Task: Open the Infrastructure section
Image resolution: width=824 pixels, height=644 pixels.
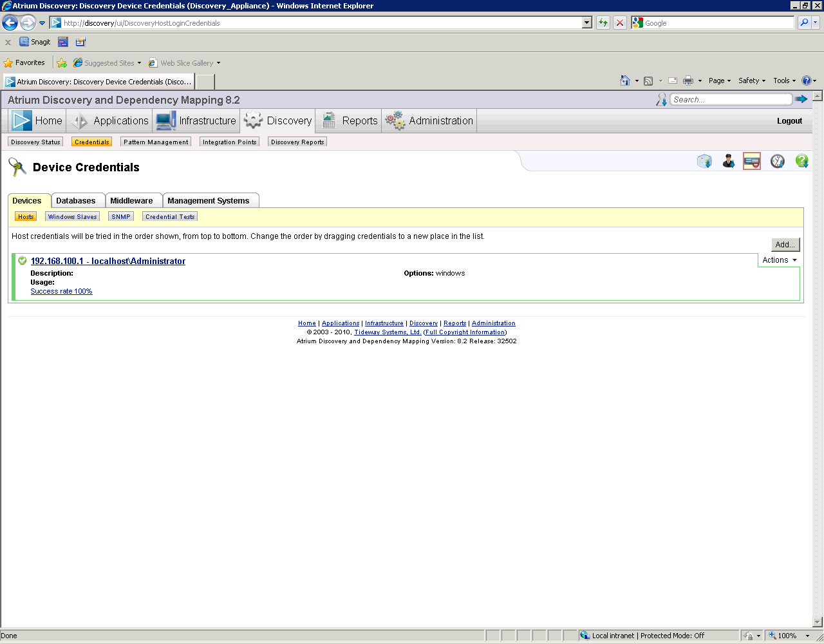Action: coord(196,120)
